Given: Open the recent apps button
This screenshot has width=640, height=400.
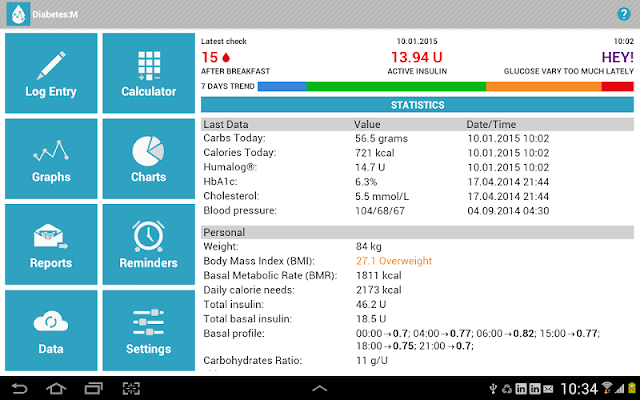Looking at the screenshot, I should 93,388.
